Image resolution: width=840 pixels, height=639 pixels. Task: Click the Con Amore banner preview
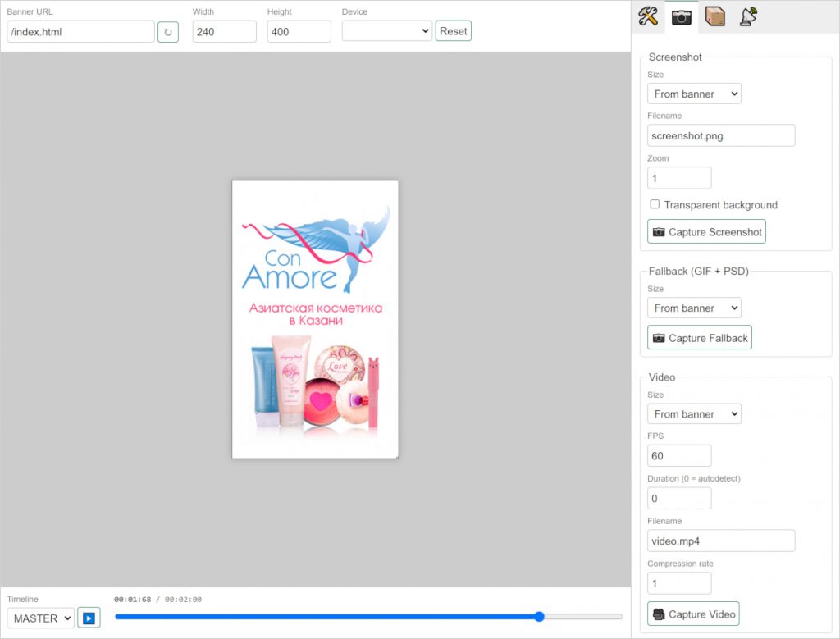click(315, 319)
